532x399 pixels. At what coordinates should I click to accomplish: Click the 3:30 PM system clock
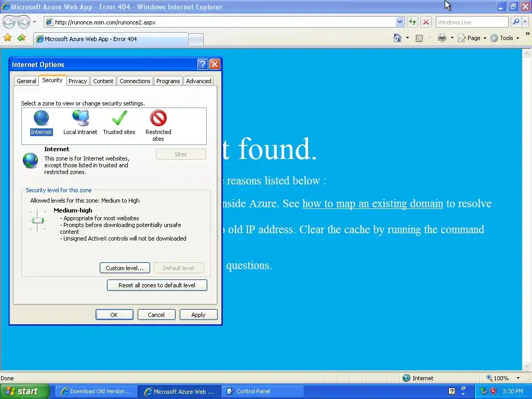pyautogui.click(x=513, y=391)
